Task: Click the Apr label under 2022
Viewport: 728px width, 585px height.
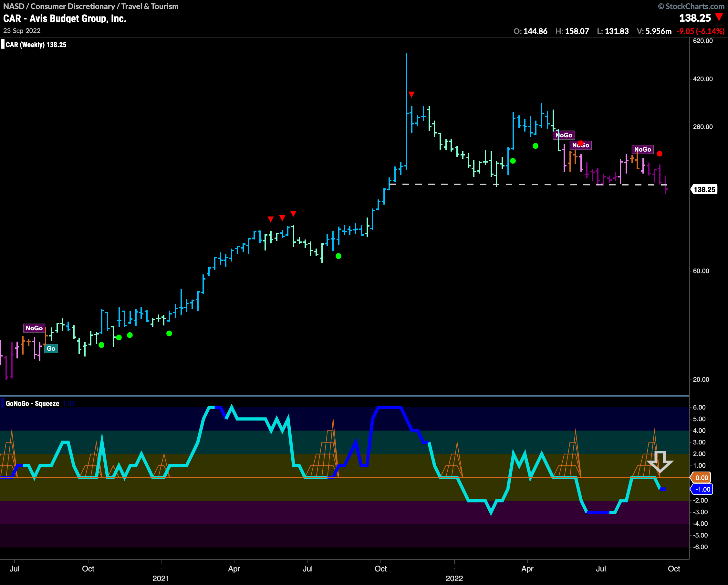Action: (527, 569)
